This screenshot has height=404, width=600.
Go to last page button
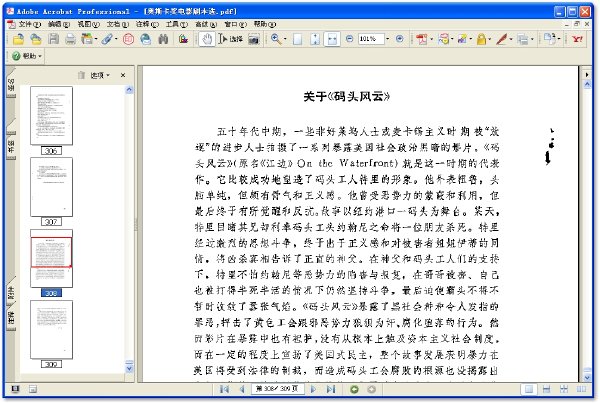pos(331,389)
